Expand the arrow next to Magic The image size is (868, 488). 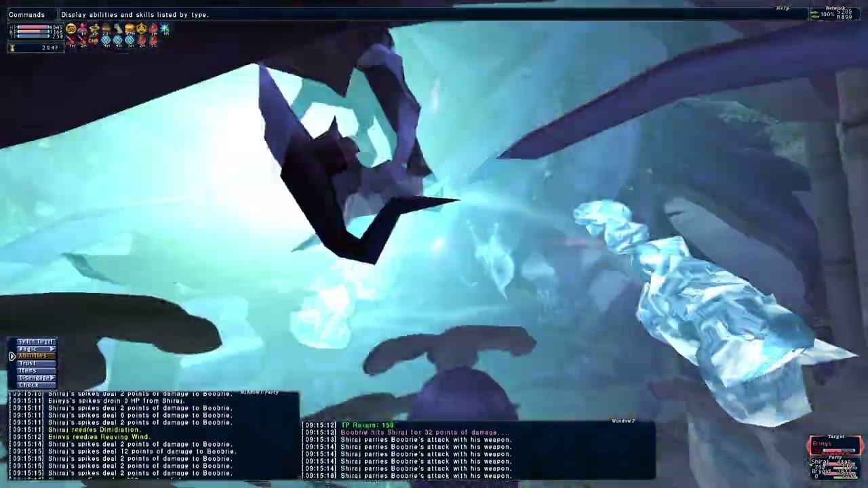pyautogui.click(x=53, y=349)
